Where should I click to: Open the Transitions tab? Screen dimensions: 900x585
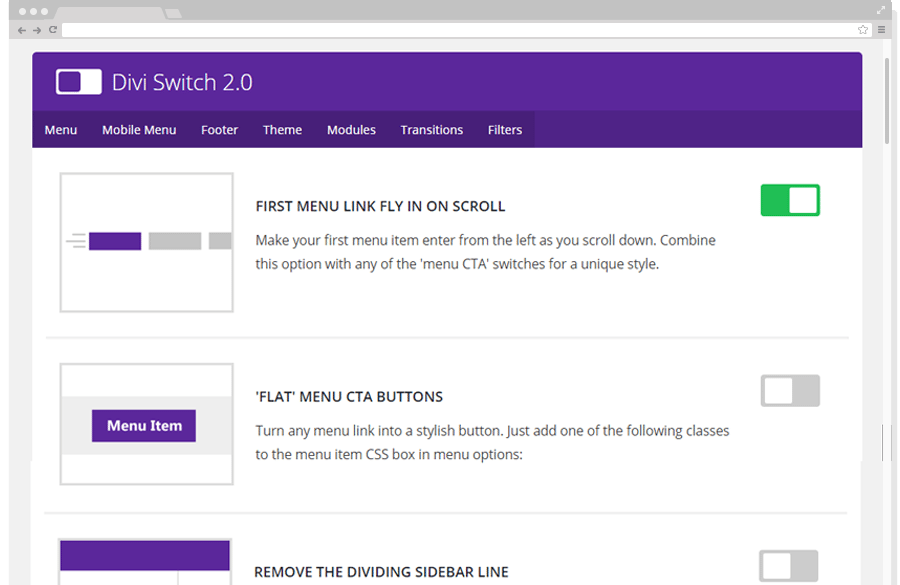click(x=432, y=130)
